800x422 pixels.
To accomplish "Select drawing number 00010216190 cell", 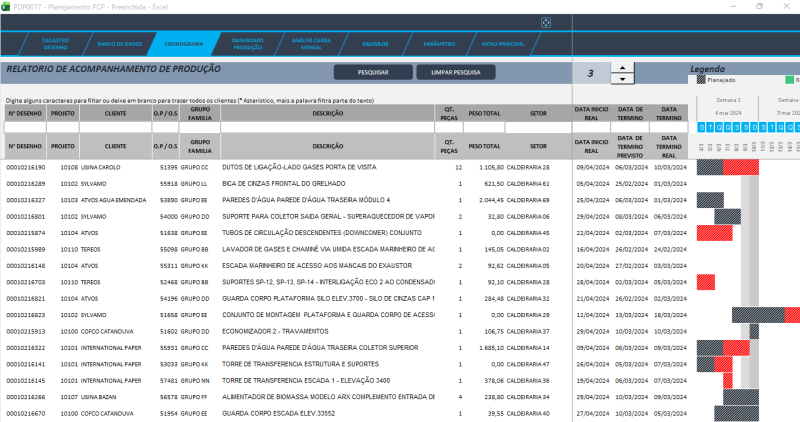I will [25, 167].
